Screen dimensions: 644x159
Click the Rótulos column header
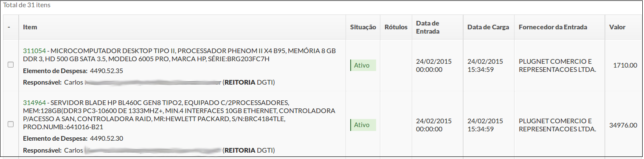[x=396, y=27]
